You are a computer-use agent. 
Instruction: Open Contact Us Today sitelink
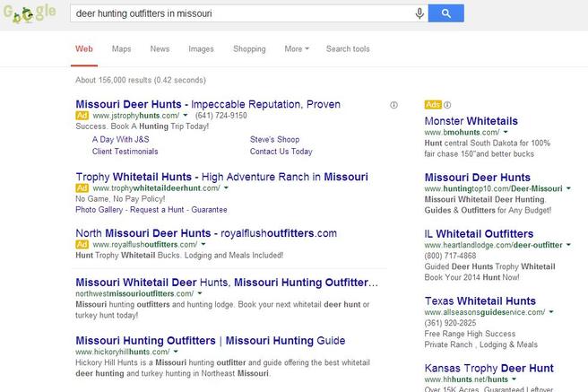pyautogui.click(x=281, y=152)
